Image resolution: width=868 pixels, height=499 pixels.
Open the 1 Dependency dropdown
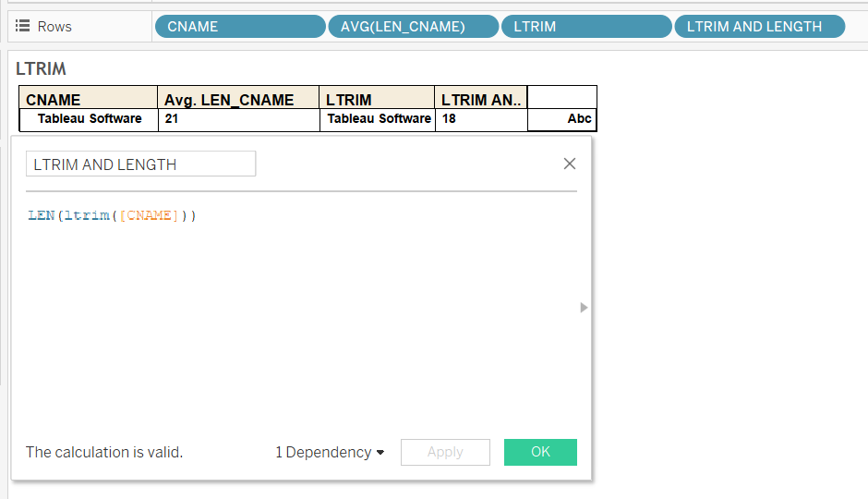click(330, 453)
